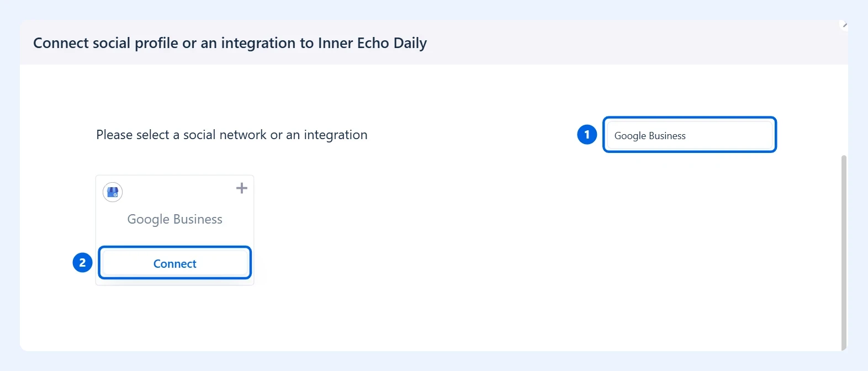Screen dimensions: 868x371
Task: Click the Connect button for Google Business
Action: pos(175,263)
